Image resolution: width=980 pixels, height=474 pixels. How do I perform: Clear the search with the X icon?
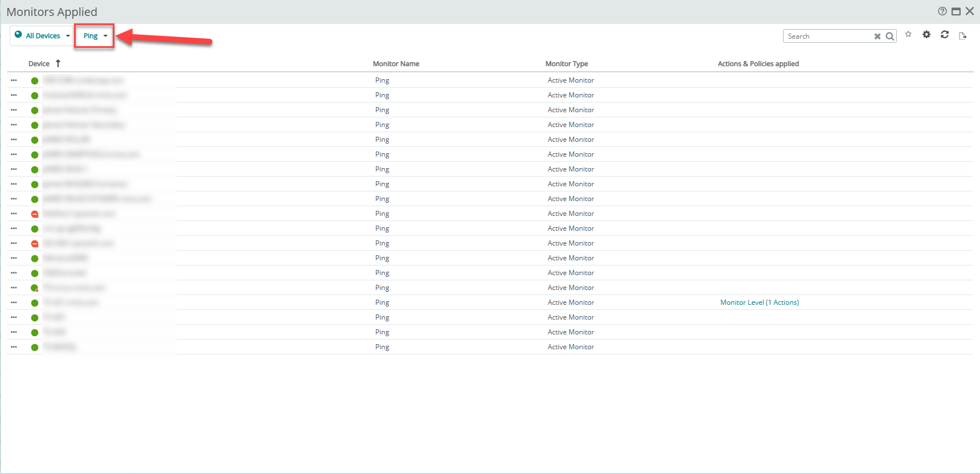[x=878, y=36]
